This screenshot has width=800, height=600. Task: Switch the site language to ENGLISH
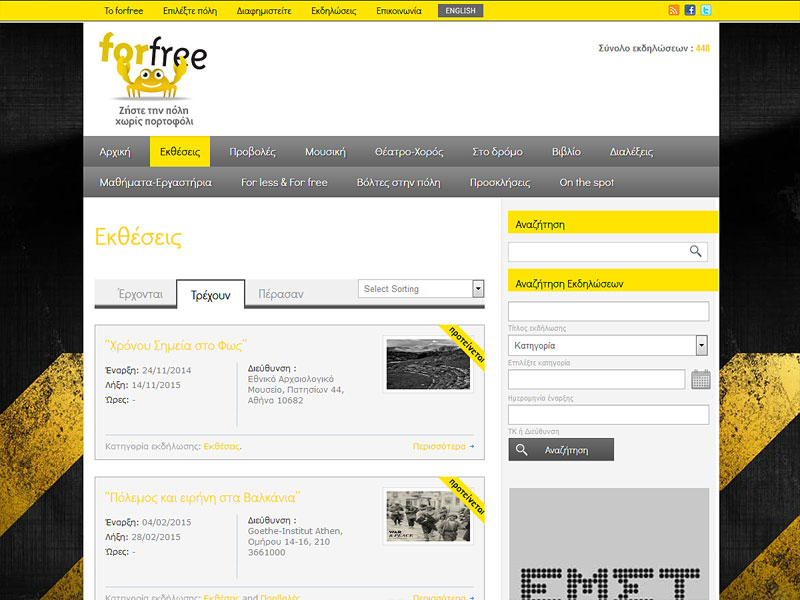point(460,11)
